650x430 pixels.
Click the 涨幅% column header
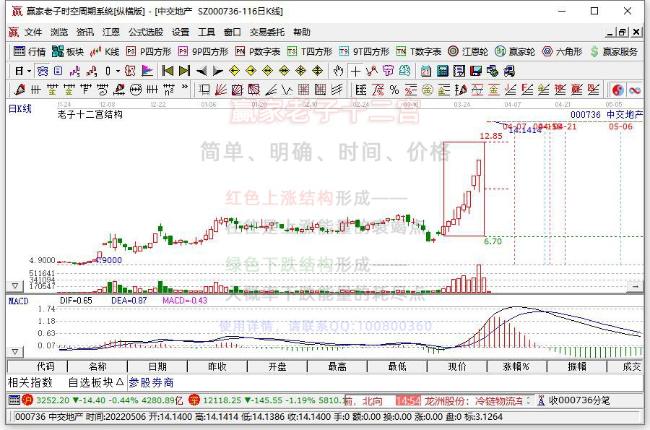(x=517, y=367)
